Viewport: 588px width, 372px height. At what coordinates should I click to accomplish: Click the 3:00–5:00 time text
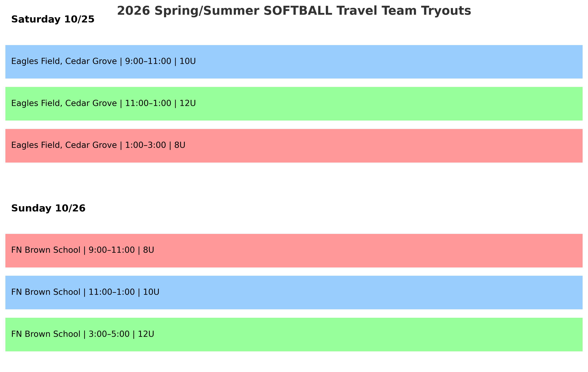point(109,334)
